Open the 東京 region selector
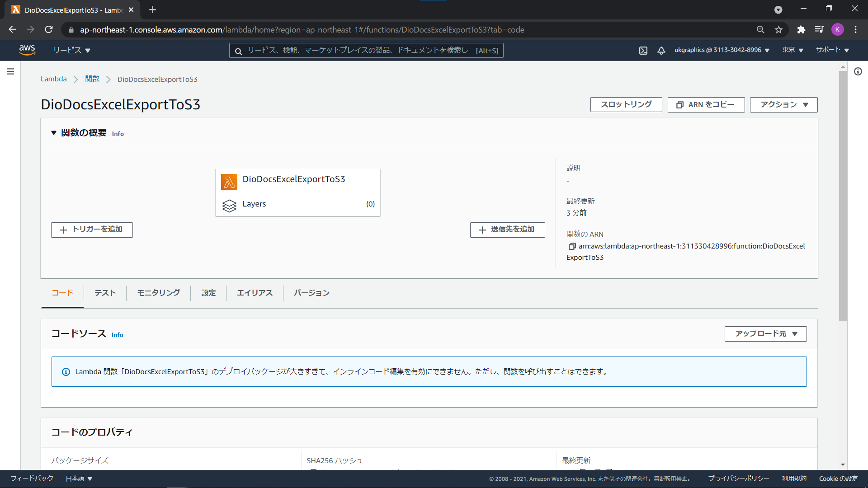This screenshot has height=488, width=868. 793,50
